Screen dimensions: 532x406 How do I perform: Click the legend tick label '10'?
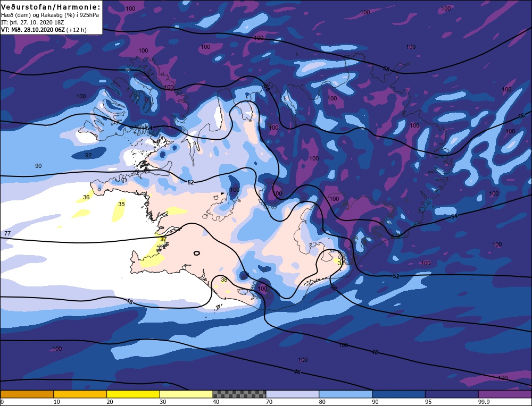point(57,402)
